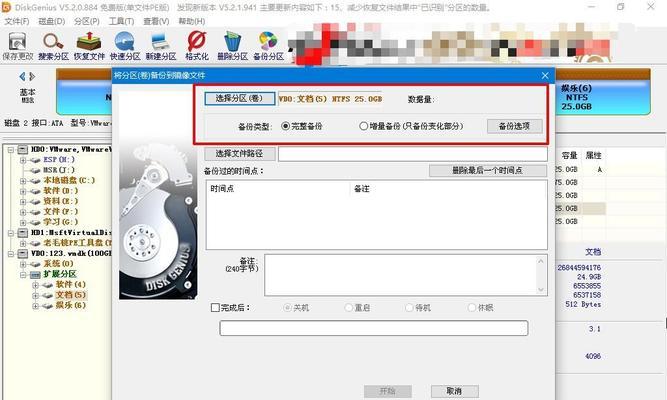Click the 选择文件路径 button

tap(239, 154)
